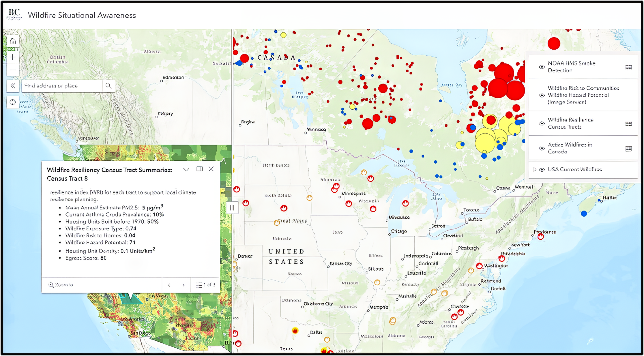This screenshot has height=356, width=644.
Task: Click the Home default extent button
Action: tap(13, 41)
